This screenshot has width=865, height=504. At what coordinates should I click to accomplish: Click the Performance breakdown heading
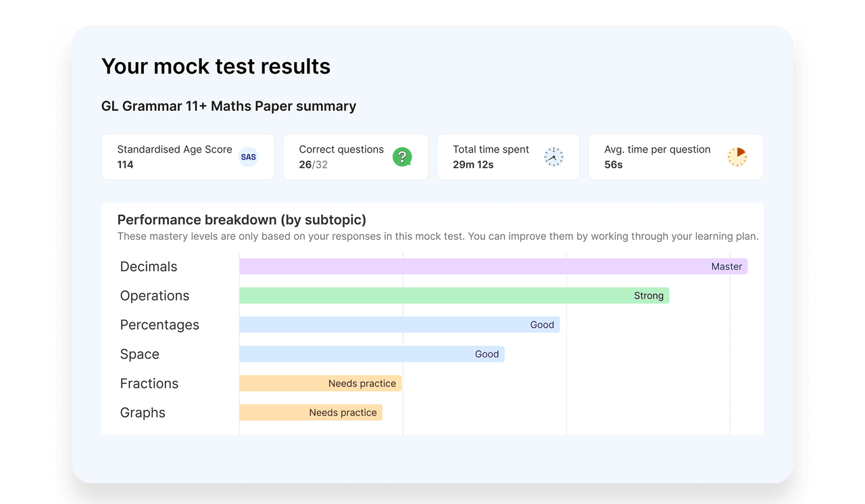[242, 220]
